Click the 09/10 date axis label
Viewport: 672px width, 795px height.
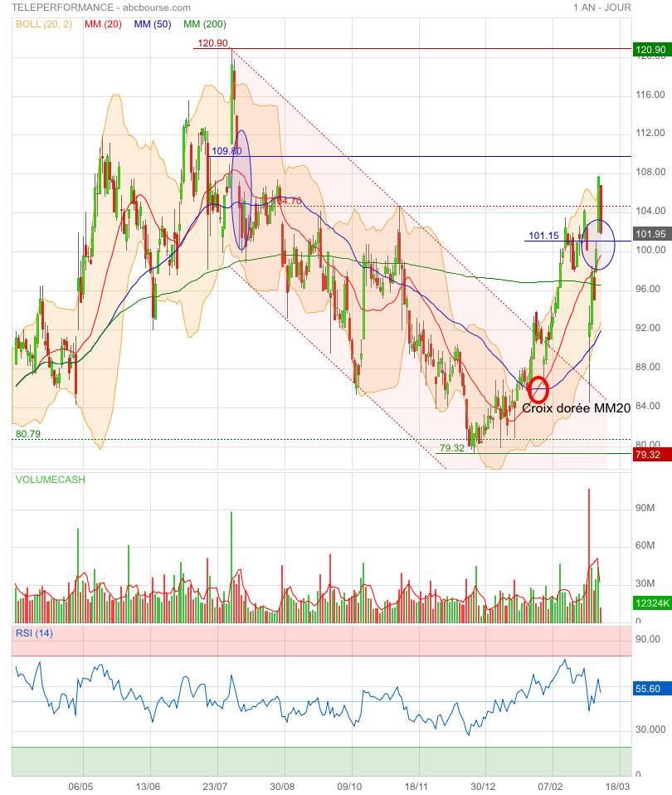point(349,787)
